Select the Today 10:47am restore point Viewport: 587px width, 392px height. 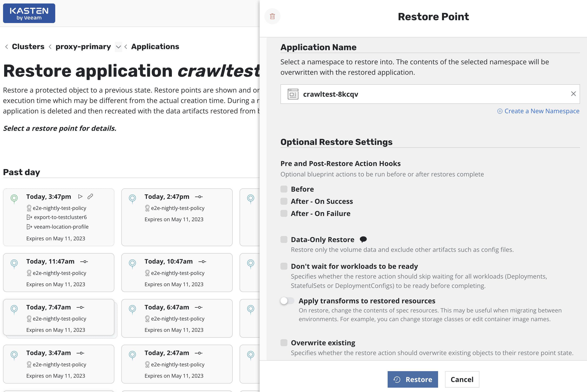(177, 272)
